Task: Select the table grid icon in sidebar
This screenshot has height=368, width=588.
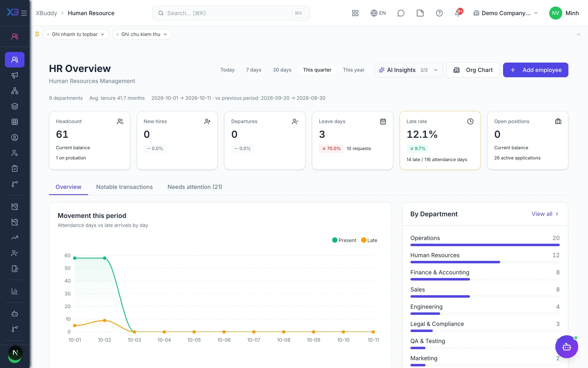Action: 14,122
